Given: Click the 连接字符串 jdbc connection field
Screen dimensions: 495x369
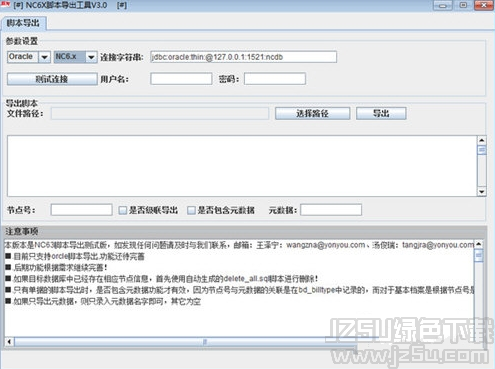Looking at the screenshot, I should click(243, 57).
